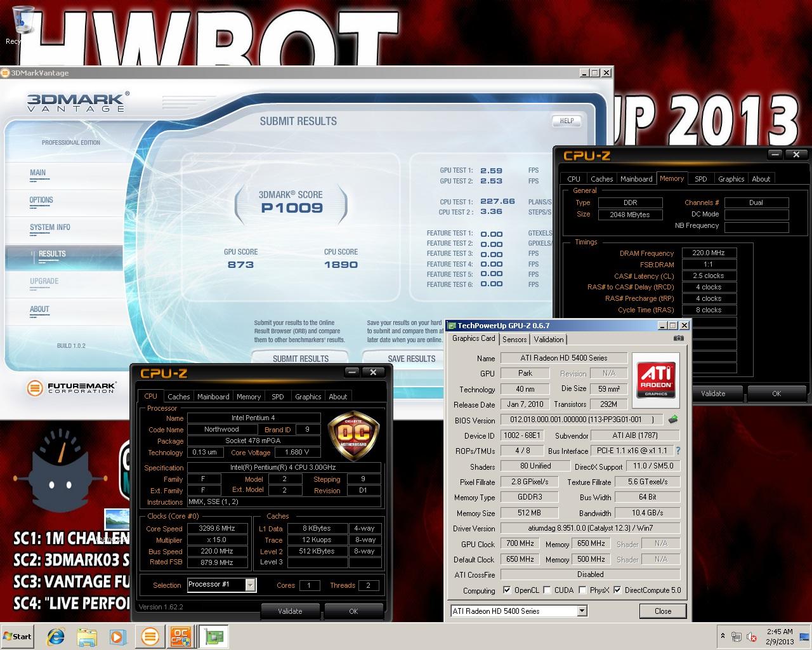The image size is (812, 650).
Task: Open CPU tab in rear CPU-Z window
Action: 574,179
